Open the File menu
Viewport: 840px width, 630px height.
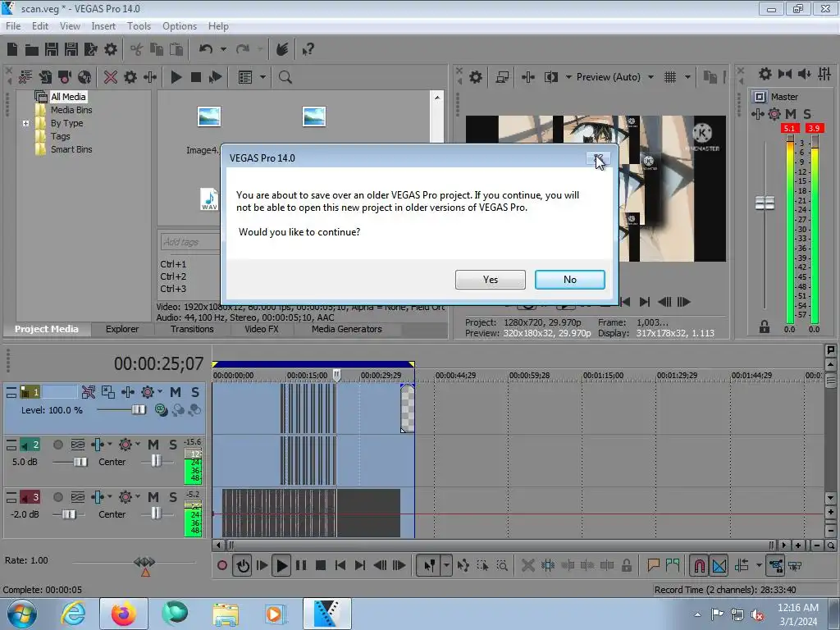(13, 26)
